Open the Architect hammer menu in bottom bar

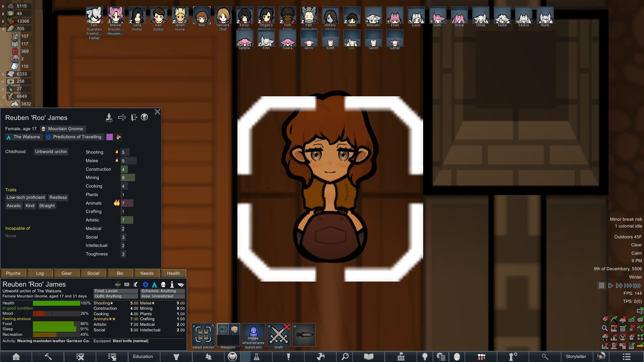coord(48,356)
